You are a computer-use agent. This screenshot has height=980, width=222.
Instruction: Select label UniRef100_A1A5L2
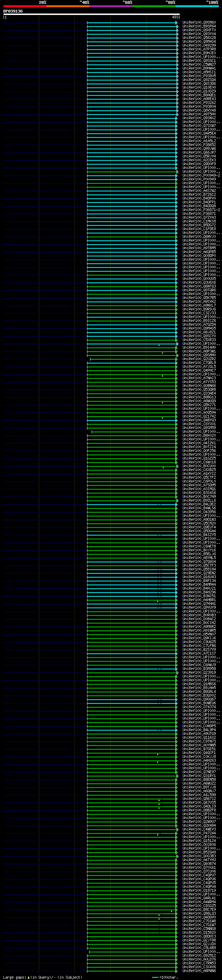pos(199,141)
